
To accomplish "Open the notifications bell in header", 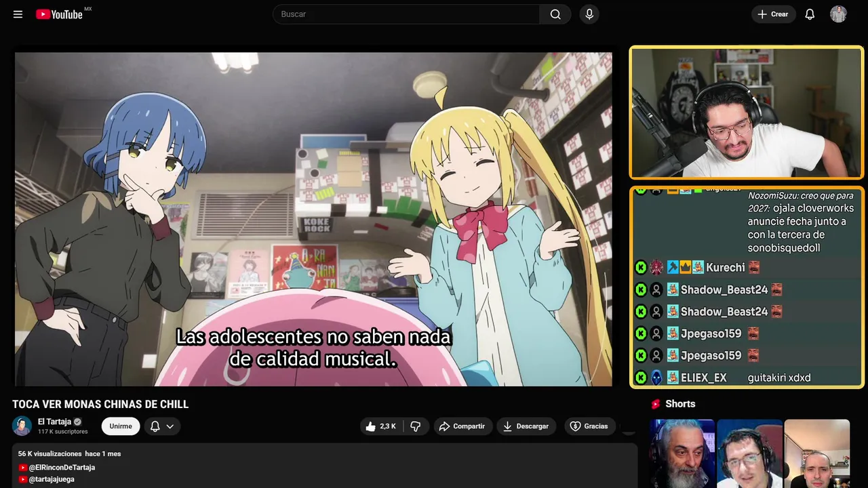I will (810, 14).
